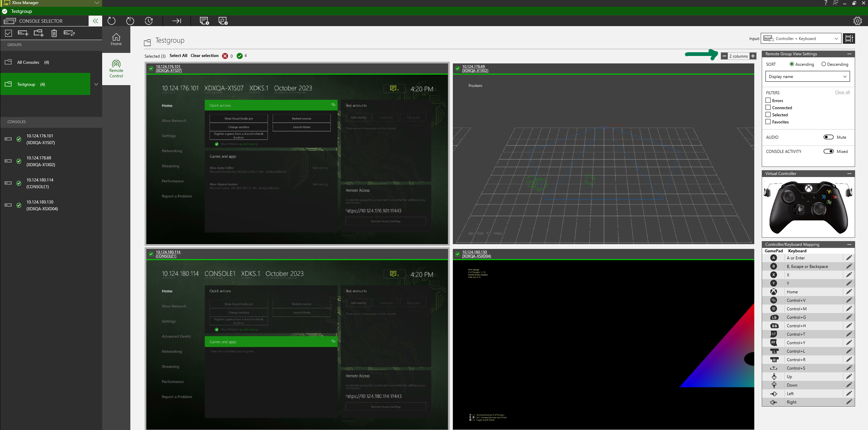Open the settings gear
The height and width of the screenshot is (430, 868).
[x=857, y=21]
